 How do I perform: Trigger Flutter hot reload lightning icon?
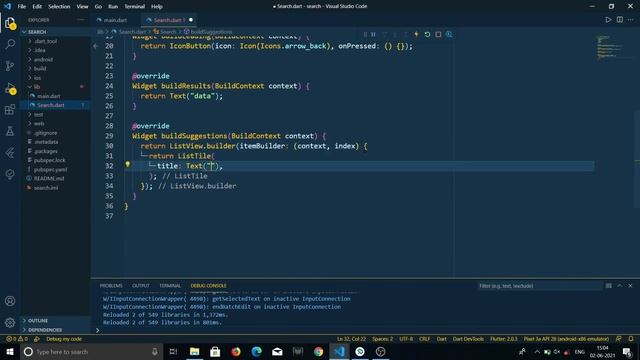pyautogui.click(x=416, y=34)
